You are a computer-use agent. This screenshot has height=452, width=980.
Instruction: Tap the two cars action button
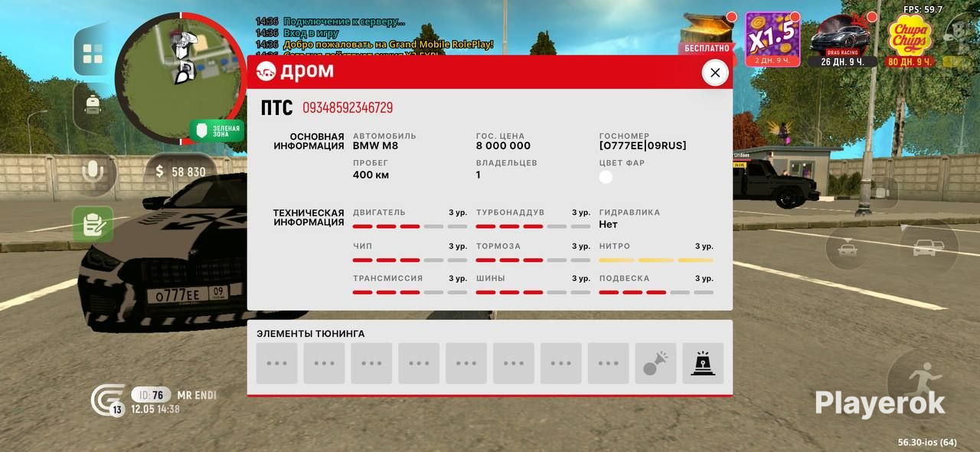pos(928,248)
